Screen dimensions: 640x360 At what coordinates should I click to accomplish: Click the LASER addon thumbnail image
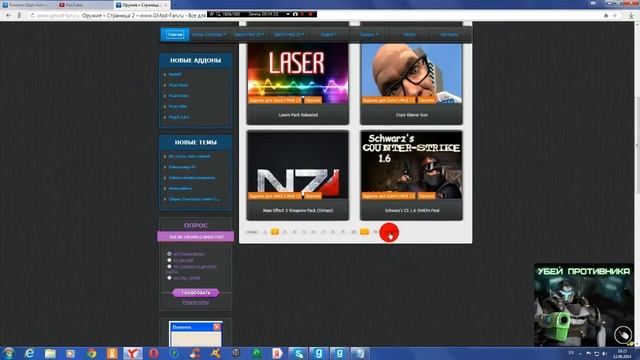pyautogui.click(x=298, y=73)
